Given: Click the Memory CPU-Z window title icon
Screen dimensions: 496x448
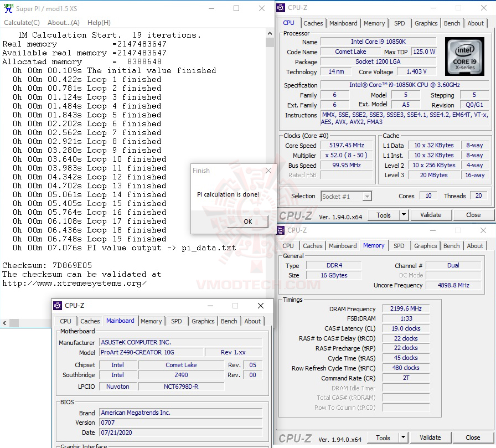Looking at the screenshot, I should 280,230.
